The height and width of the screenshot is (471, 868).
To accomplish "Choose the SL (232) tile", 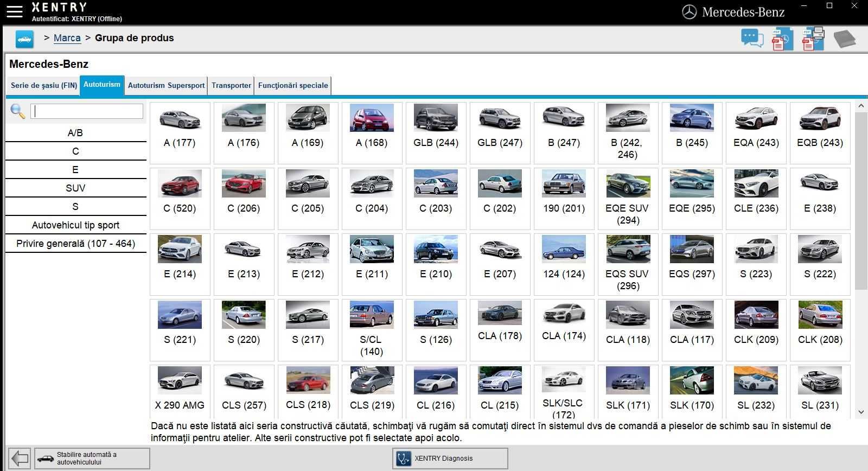I will click(x=756, y=391).
